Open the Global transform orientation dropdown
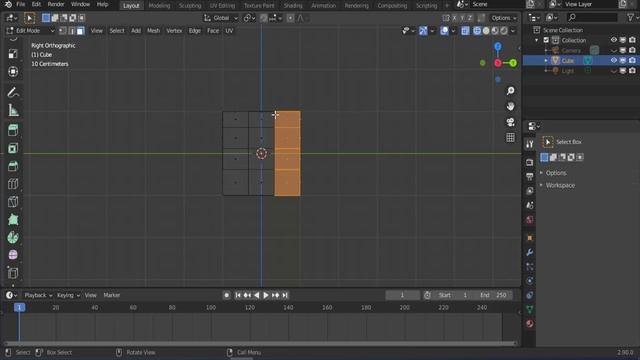Screen dimensions: 640x360 coord(221,18)
